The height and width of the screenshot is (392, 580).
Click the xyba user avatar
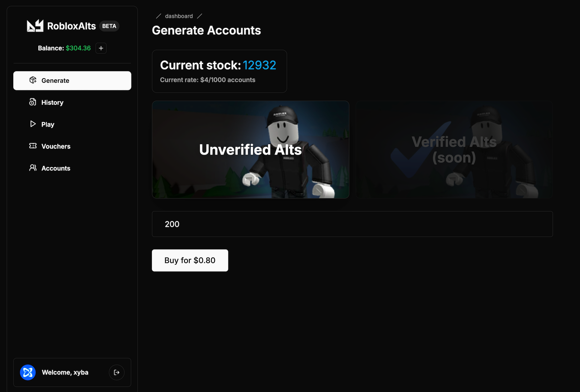point(28,372)
